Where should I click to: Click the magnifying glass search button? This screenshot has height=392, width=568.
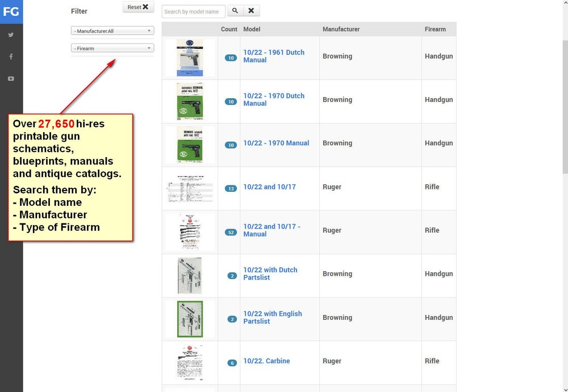(235, 11)
